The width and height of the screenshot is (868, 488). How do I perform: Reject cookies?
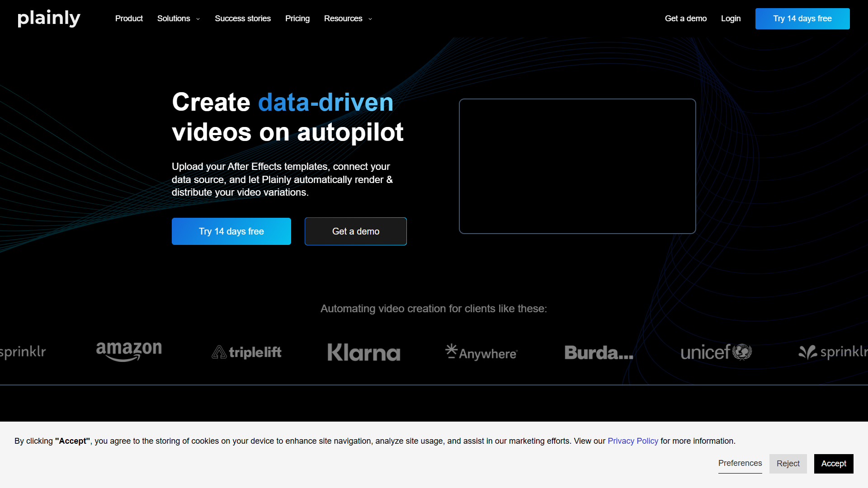(788, 464)
